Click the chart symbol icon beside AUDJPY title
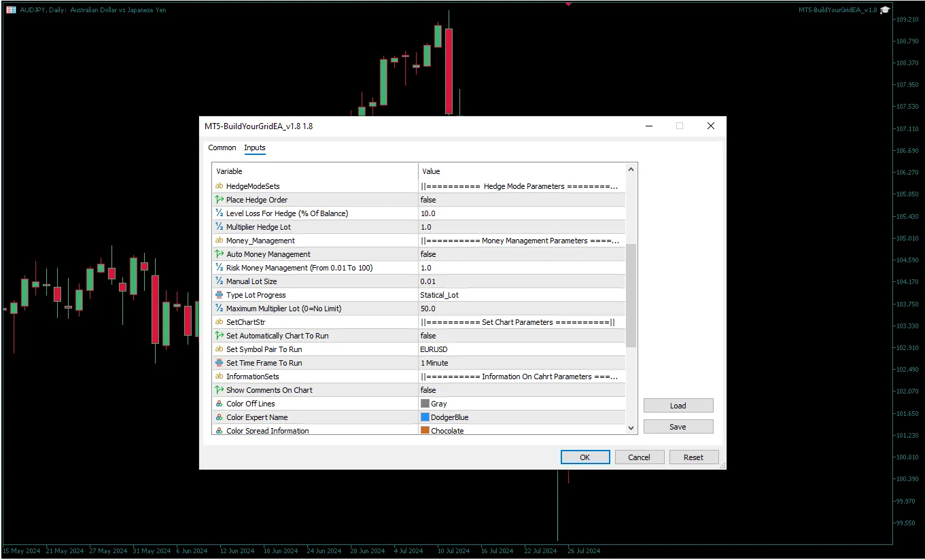The image size is (925, 560). click(11, 10)
